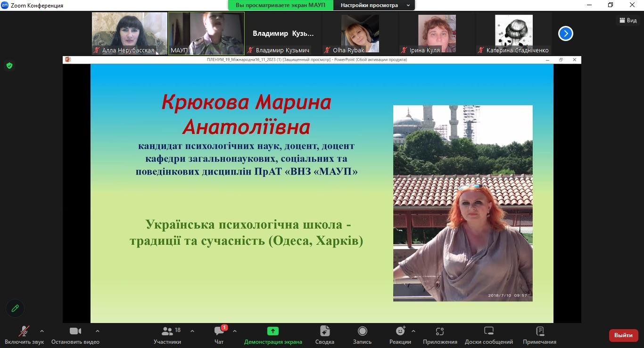Image resolution: width=644 pixels, height=348 pixels.
Task: Click muted mic icon on Olha Rybak
Action: 327,50
